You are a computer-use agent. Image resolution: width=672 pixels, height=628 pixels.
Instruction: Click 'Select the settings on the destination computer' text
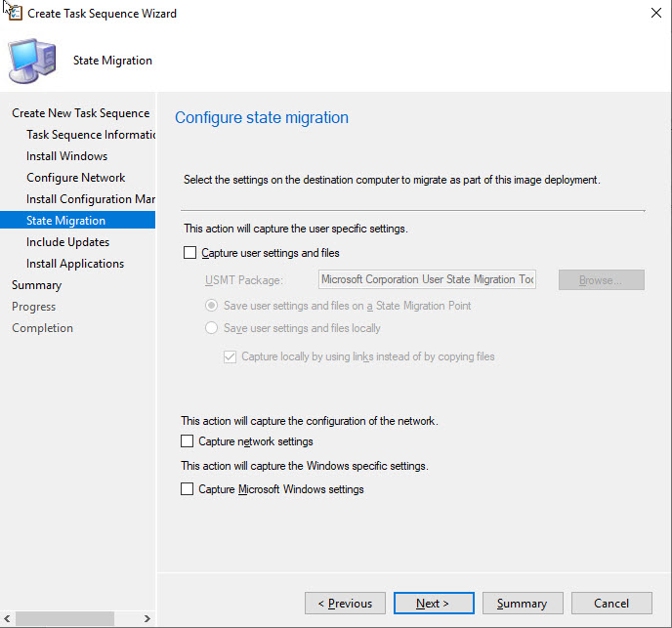coord(392,180)
